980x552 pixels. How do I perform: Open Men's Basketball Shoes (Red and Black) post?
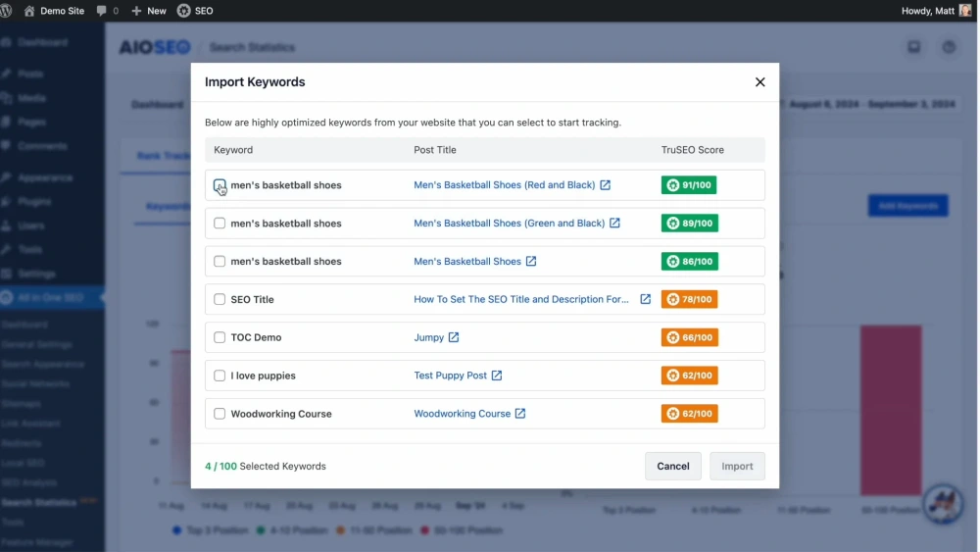pos(505,185)
